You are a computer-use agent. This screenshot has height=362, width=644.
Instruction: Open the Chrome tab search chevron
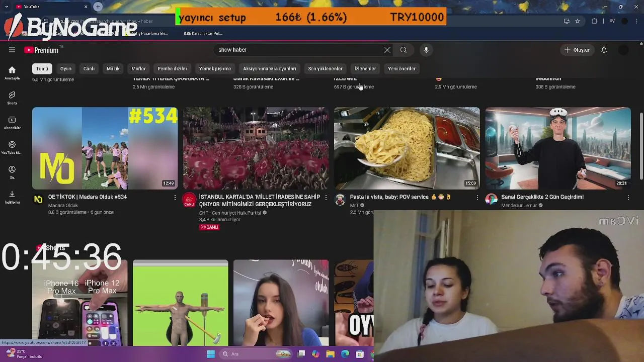click(x=6, y=7)
